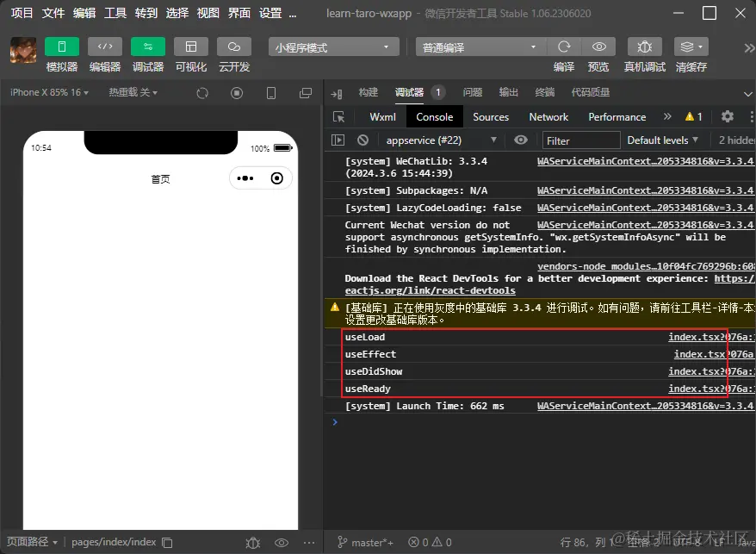Click the 编译 compile refresh icon
This screenshot has height=554, width=756.
click(564, 47)
